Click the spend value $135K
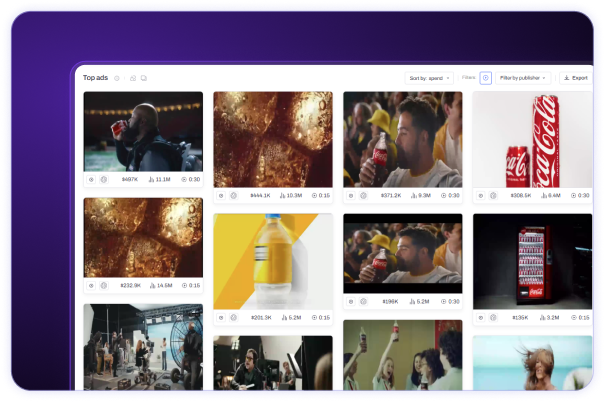The image size is (605, 402). tap(520, 318)
